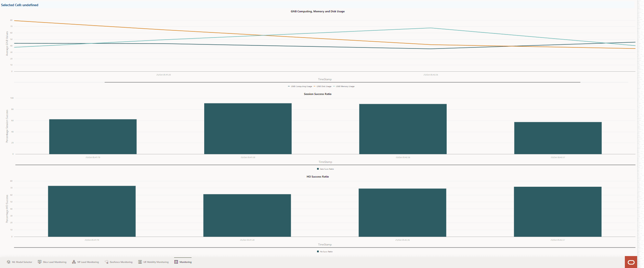Screen dimensions: 644x268
Task: Toggle GNB Memory Usage legend entry
Action: (x=344, y=86)
